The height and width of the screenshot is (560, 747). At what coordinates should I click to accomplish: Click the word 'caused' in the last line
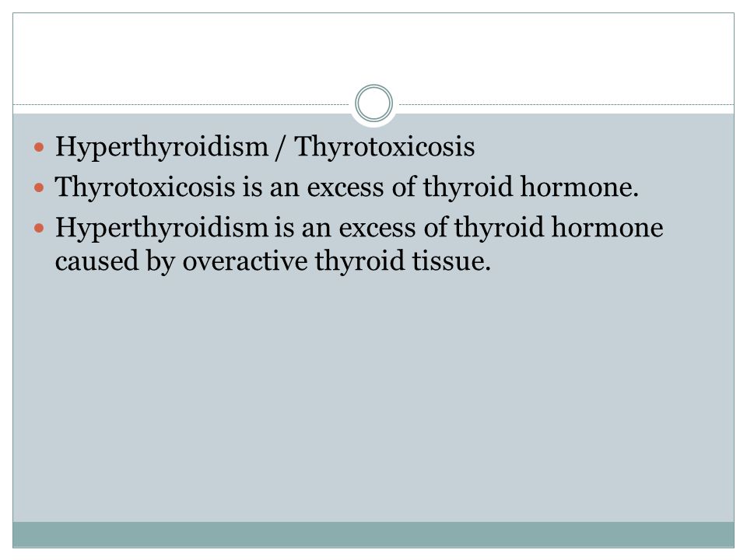pyautogui.click(x=96, y=261)
